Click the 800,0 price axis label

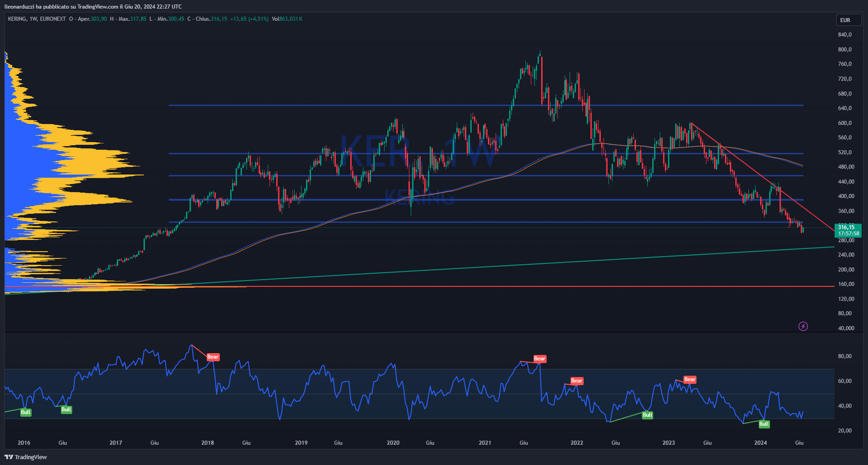[x=845, y=50]
